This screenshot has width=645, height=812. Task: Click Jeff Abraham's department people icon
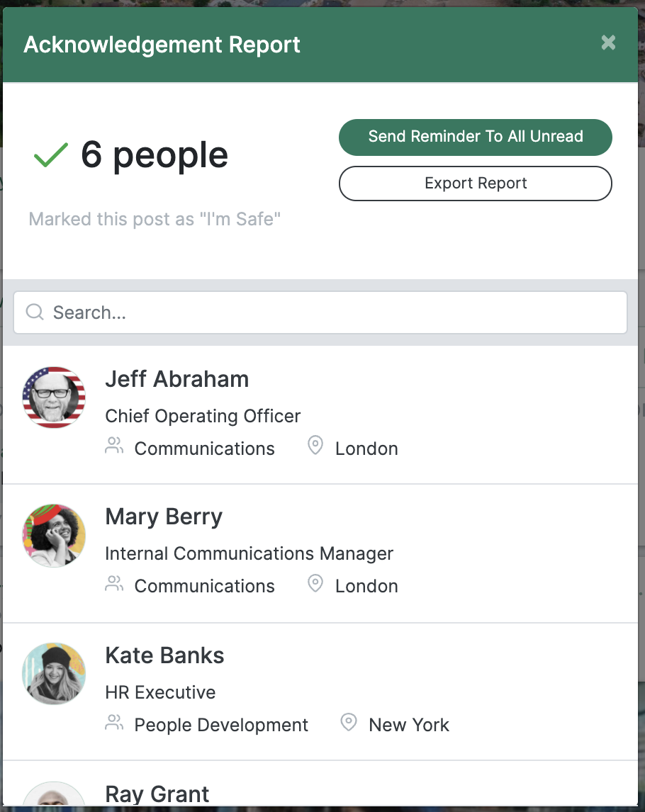tap(114, 446)
